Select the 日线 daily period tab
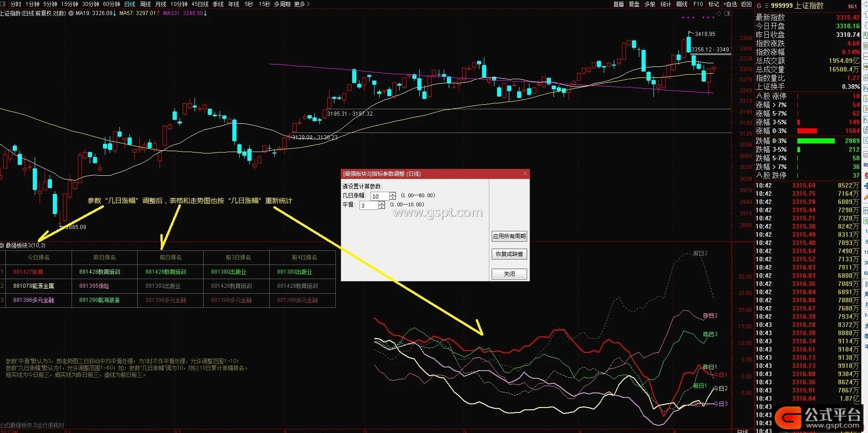The image size is (868, 433). point(130,4)
